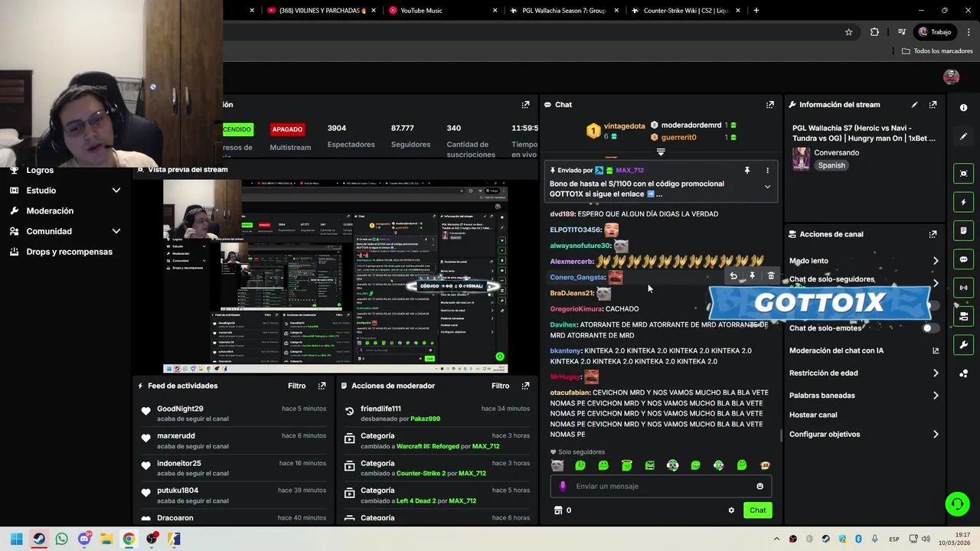980x551 pixels.
Task: Click the broadcast signal quick action icon
Action: coord(963,288)
